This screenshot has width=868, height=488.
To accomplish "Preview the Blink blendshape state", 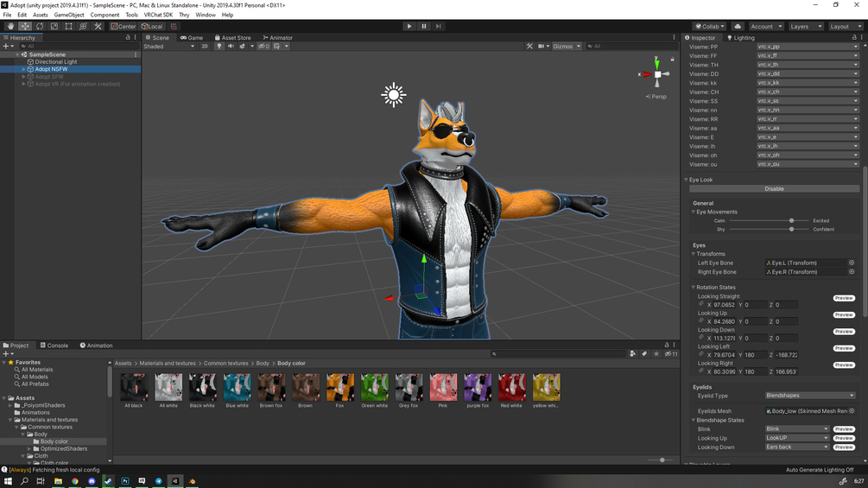I will tap(844, 429).
